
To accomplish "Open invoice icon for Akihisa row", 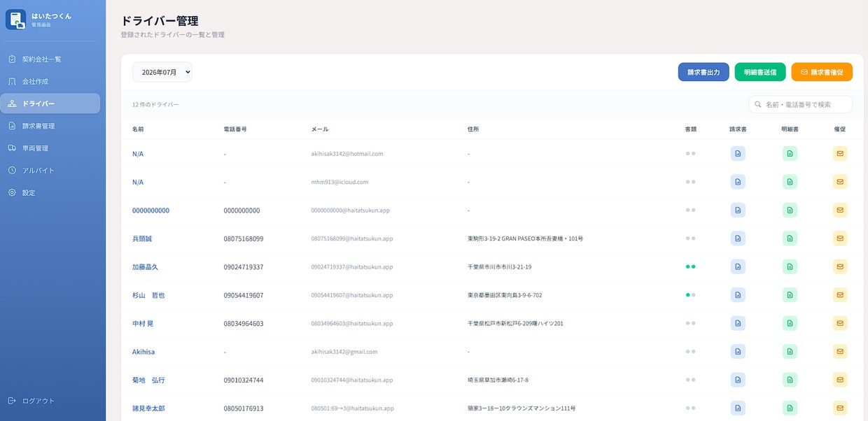I will pyautogui.click(x=738, y=352).
